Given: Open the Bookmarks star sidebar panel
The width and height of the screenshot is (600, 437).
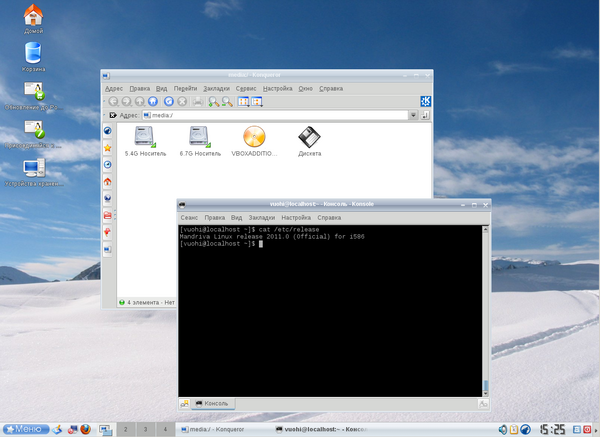Looking at the screenshot, I should [108, 147].
